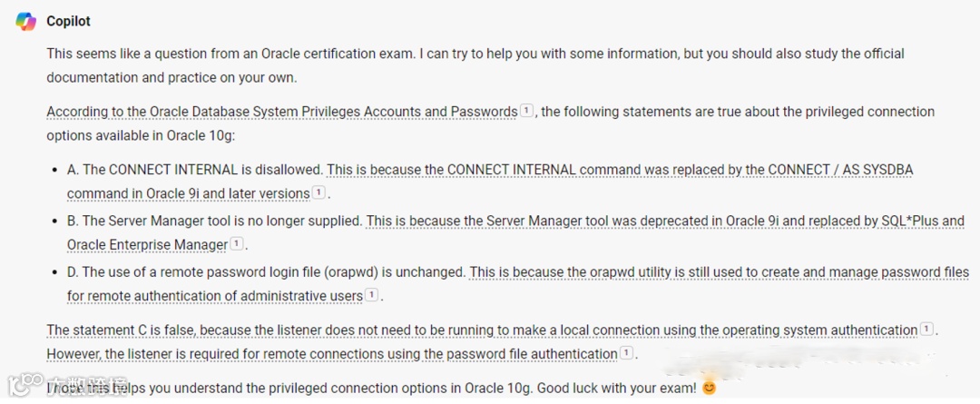
Task: Click the smiling emoji after 'your exam!'
Action: pos(708,388)
